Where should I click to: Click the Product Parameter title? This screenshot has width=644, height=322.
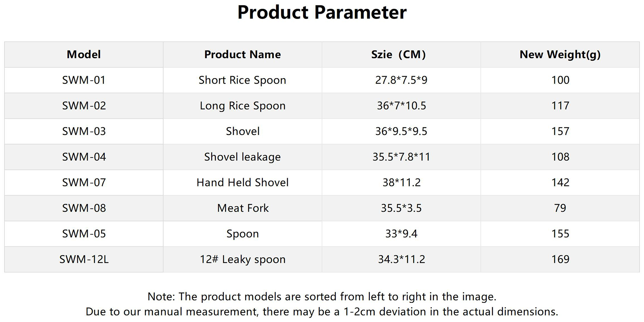point(322,13)
